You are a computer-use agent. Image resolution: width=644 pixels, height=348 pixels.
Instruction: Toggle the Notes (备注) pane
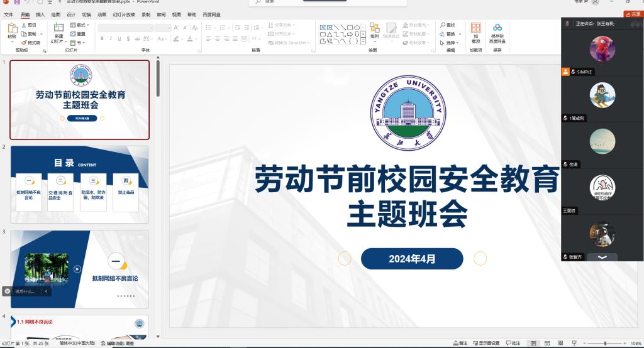click(x=460, y=344)
